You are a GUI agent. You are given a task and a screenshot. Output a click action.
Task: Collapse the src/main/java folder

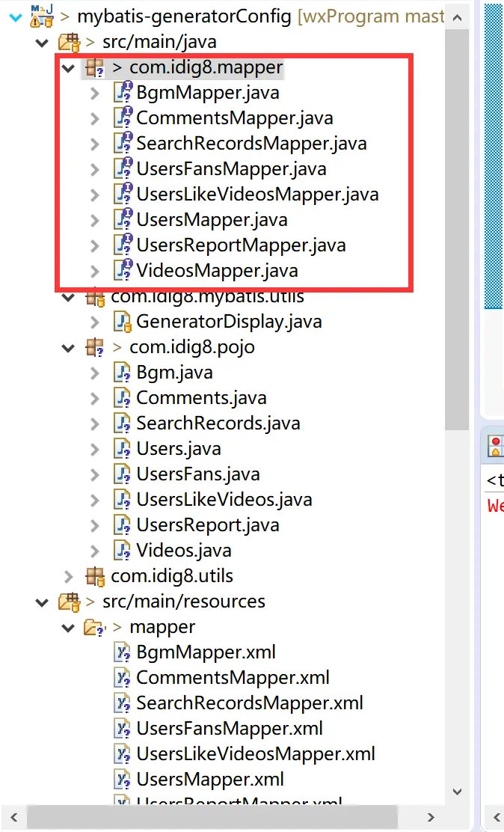[x=42, y=43]
